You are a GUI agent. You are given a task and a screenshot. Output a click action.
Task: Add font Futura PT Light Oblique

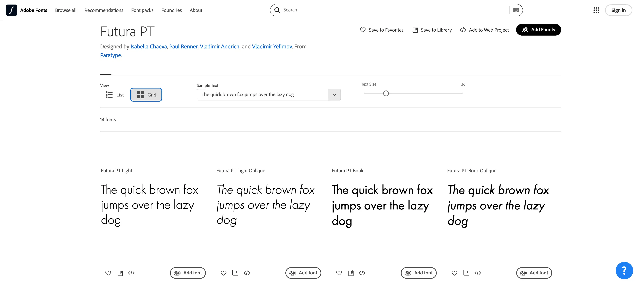[303, 273]
